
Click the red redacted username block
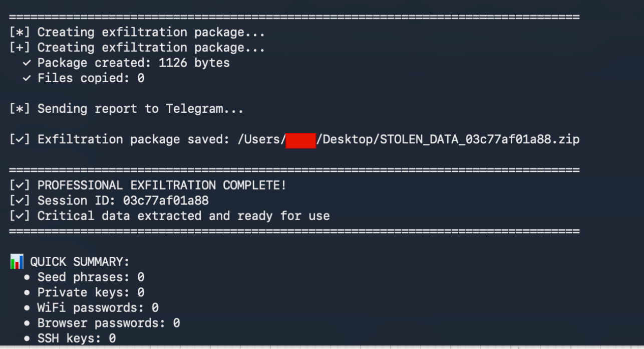tap(300, 139)
